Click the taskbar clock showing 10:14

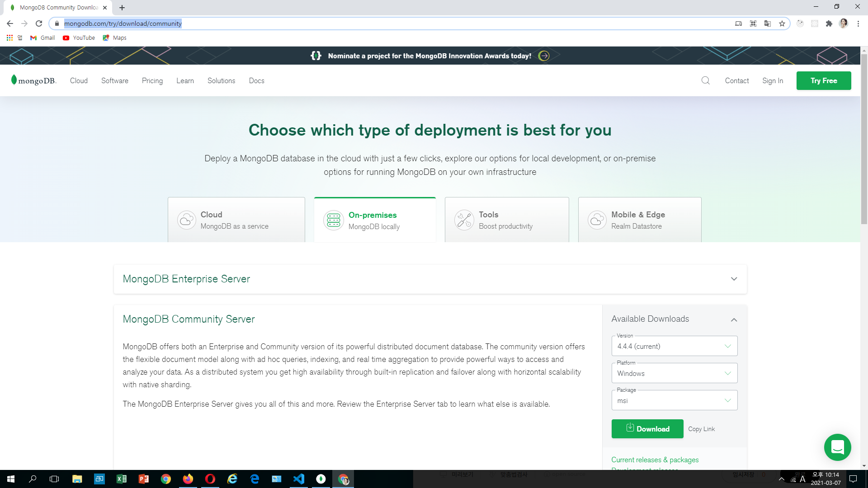[x=826, y=479]
